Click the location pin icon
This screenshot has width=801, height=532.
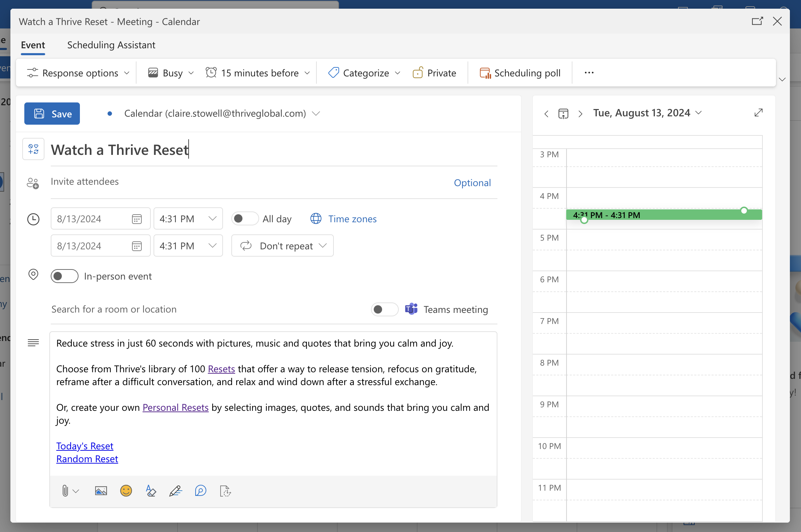[x=33, y=275]
